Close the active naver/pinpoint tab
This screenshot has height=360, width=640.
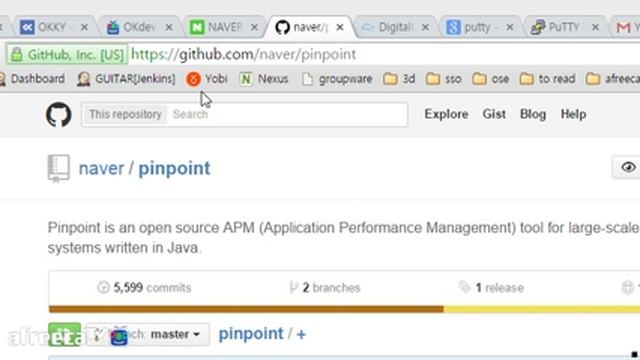[x=340, y=27]
